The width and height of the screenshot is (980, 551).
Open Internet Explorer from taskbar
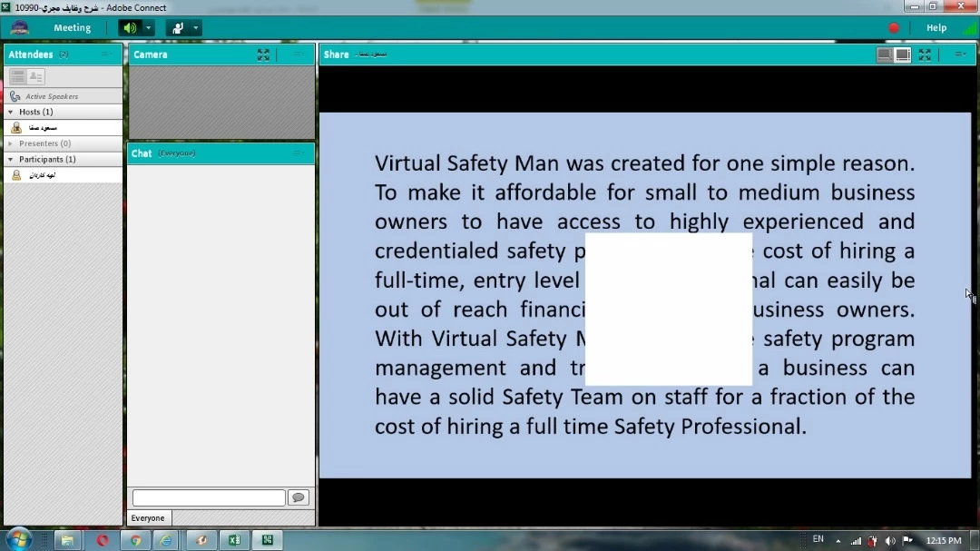tap(166, 540)
